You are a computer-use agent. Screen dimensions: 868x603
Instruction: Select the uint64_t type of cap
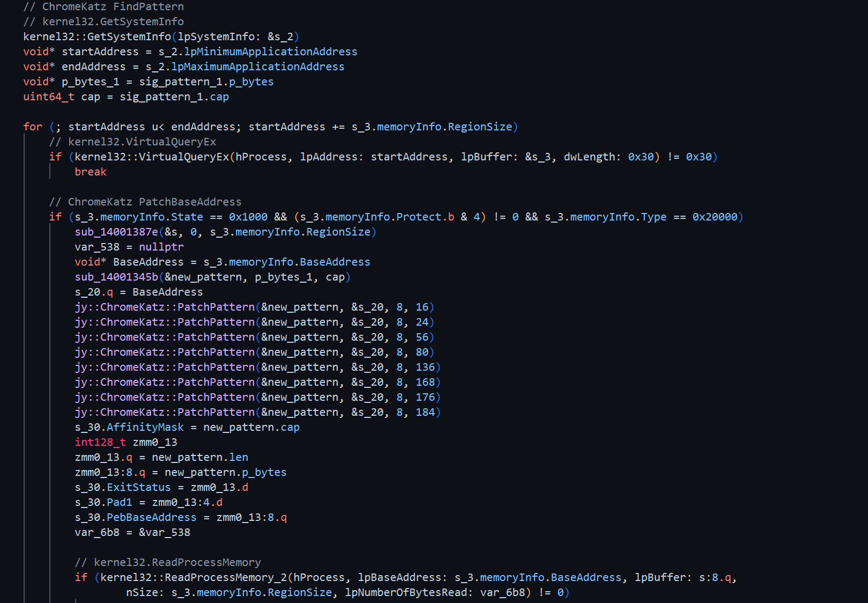click(49, 97)
